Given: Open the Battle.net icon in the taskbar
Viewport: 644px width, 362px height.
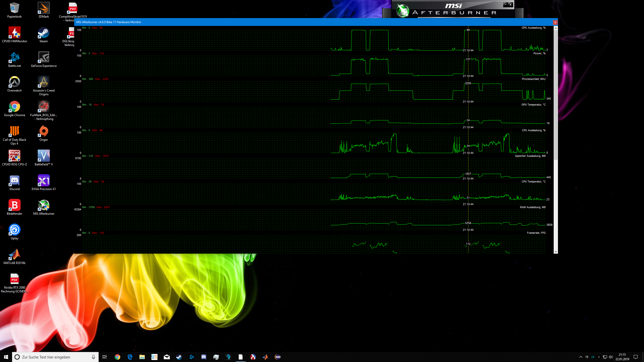Looking at the screenshot, I should (x=191, y=357).
